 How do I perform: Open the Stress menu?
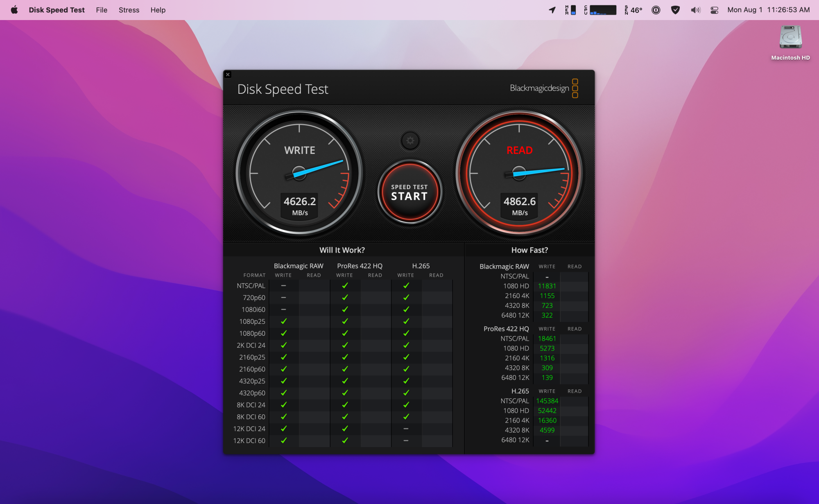click(129, 10)
